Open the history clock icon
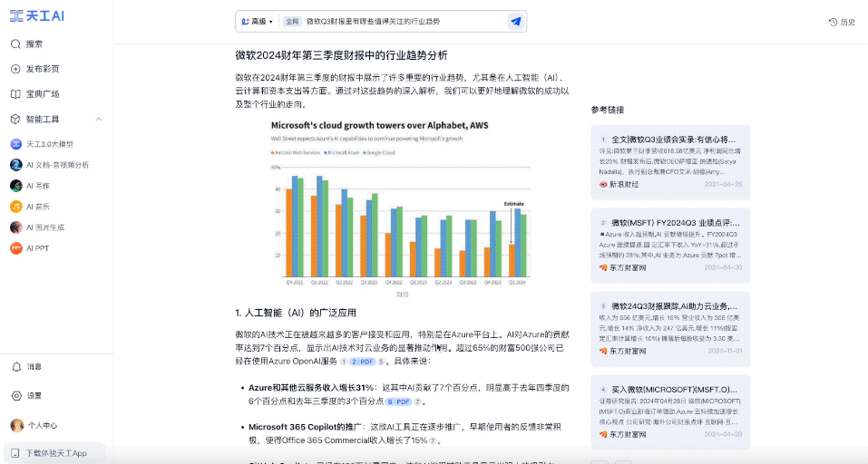The width and height of the screenshot is (868, 464). (x=833, y=22)
